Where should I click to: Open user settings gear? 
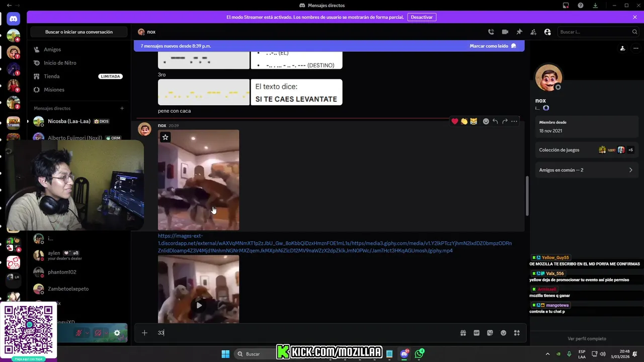tap(117, 333)
